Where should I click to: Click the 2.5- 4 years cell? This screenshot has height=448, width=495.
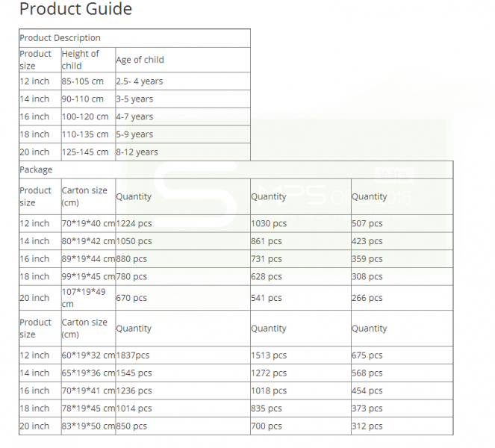point(140,81)
